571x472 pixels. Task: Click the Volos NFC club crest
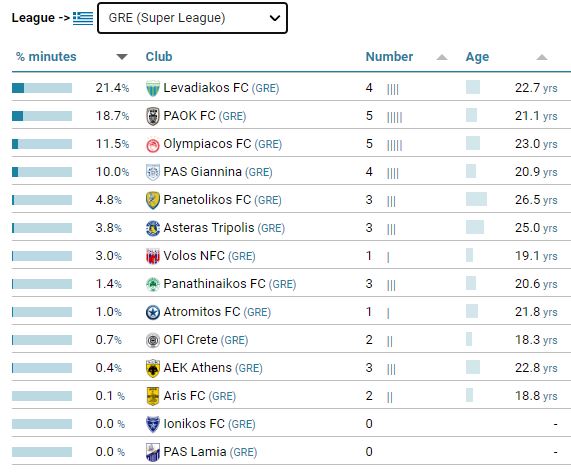153,256
